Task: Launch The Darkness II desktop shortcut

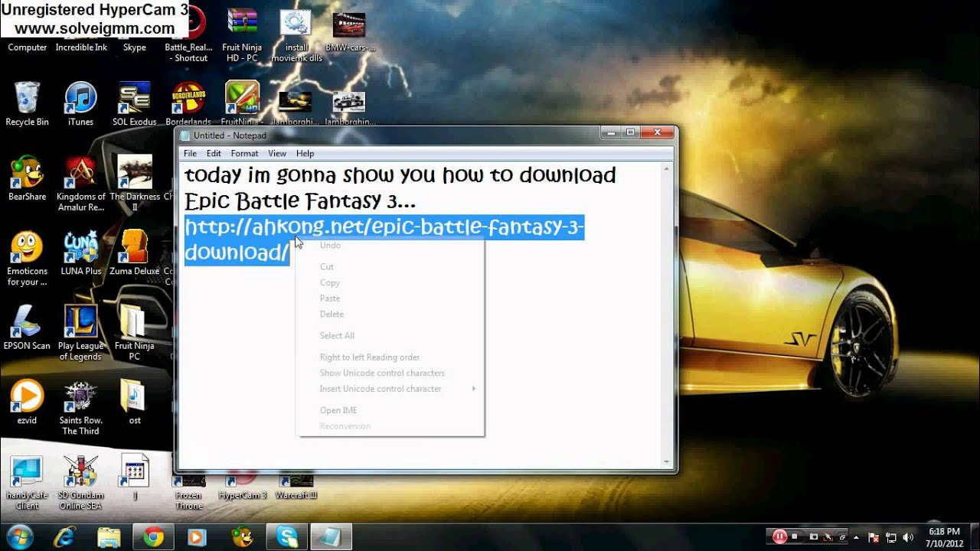Action: (x=135, y=184)
